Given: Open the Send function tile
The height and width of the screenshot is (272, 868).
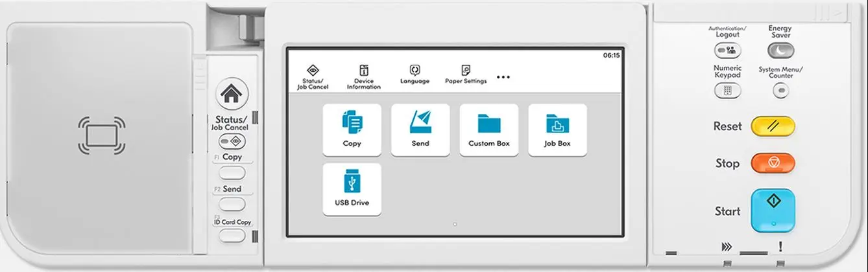Looking at the screenshot, I should coord(420,130).
